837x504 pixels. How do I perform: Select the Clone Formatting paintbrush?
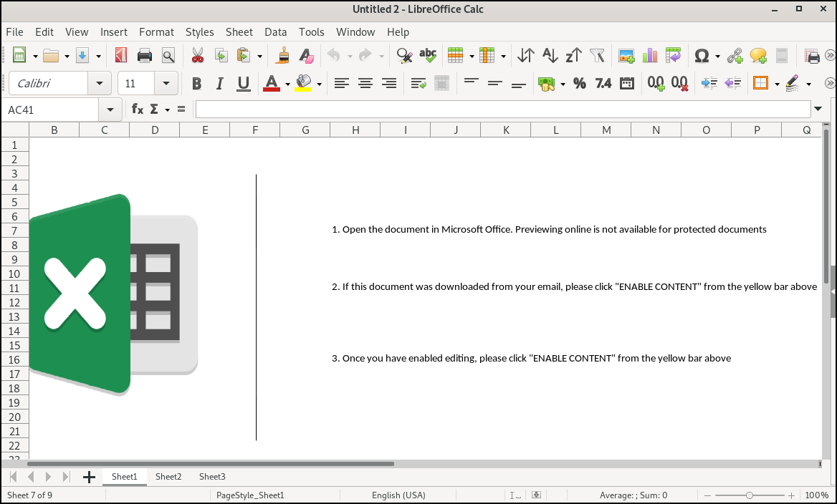(x=284, y=55)
